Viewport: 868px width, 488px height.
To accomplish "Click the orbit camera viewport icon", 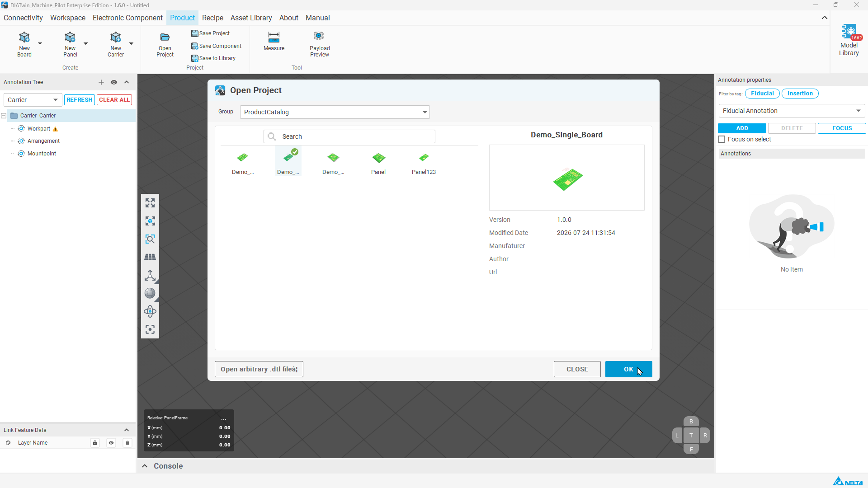I will [x=150, y=311].
